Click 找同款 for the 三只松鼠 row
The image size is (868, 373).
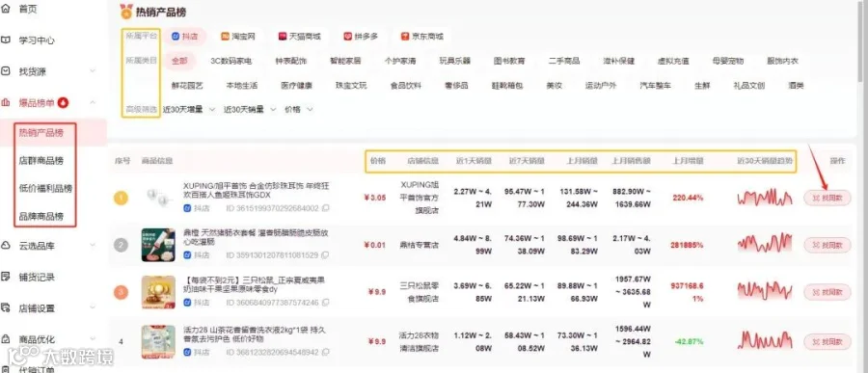[827, 292]
